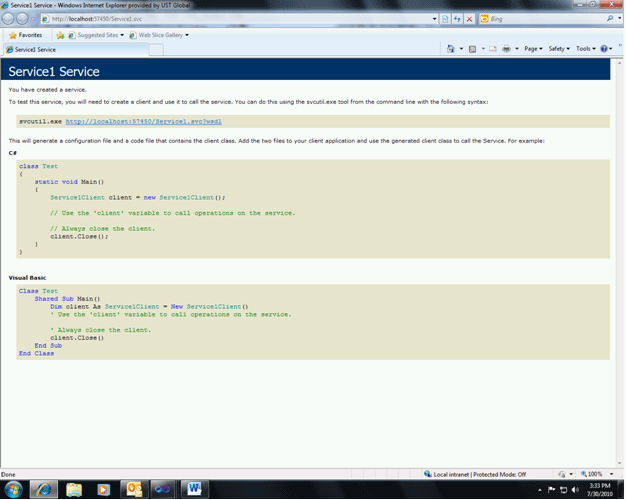The image size is (626, 500).
Task: Click the browser Back button
Action: [x=8, y=18]
